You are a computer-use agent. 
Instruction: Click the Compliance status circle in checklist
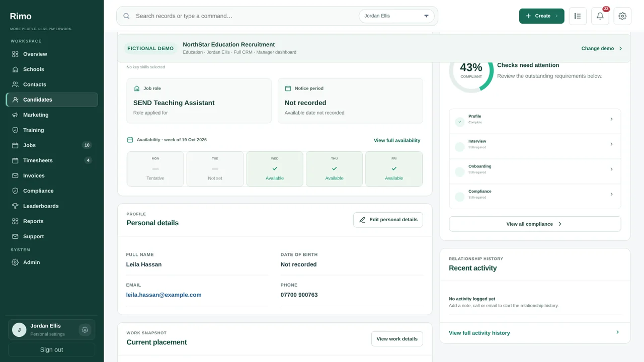click(x=459, y=197)
